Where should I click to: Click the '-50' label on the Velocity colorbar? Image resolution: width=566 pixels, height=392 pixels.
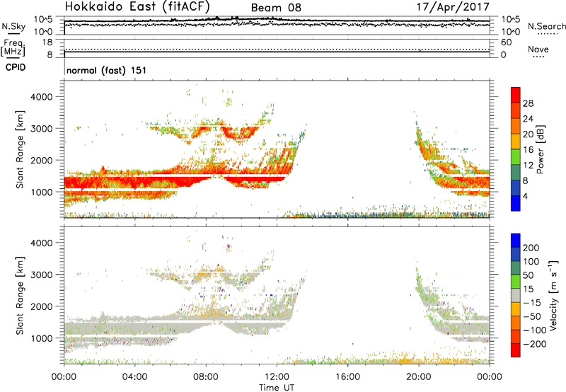532,316
